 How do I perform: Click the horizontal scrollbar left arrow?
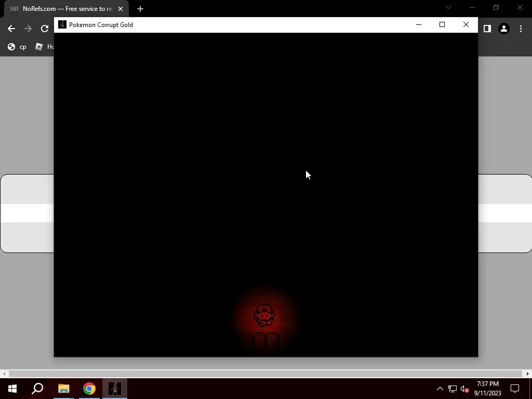[x=4, y=374]
